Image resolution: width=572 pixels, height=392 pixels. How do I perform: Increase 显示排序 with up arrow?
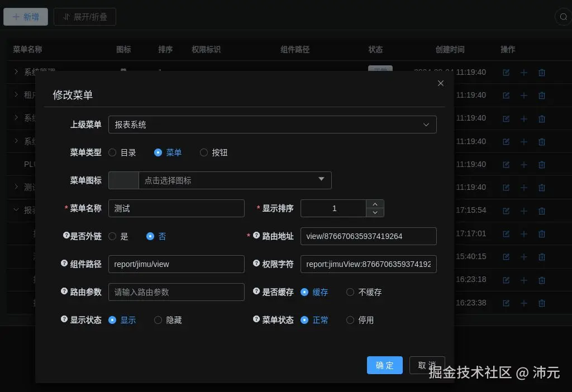click(375, 204)
